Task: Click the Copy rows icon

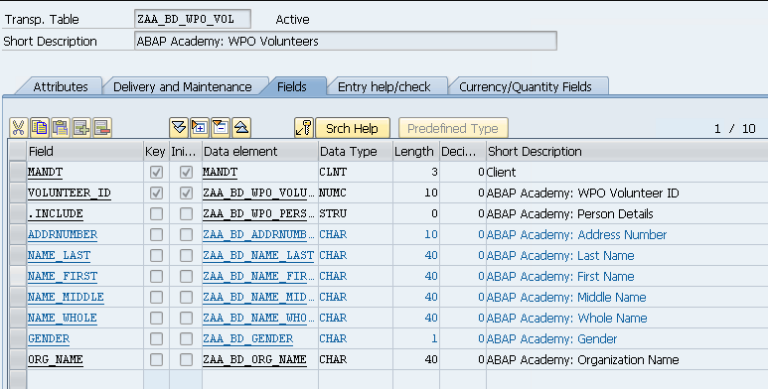Action: click(x=40, y=128)
